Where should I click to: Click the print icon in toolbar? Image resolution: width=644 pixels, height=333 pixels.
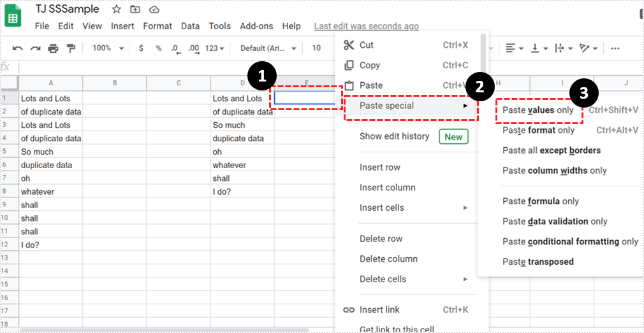click(x=54, y=48)
